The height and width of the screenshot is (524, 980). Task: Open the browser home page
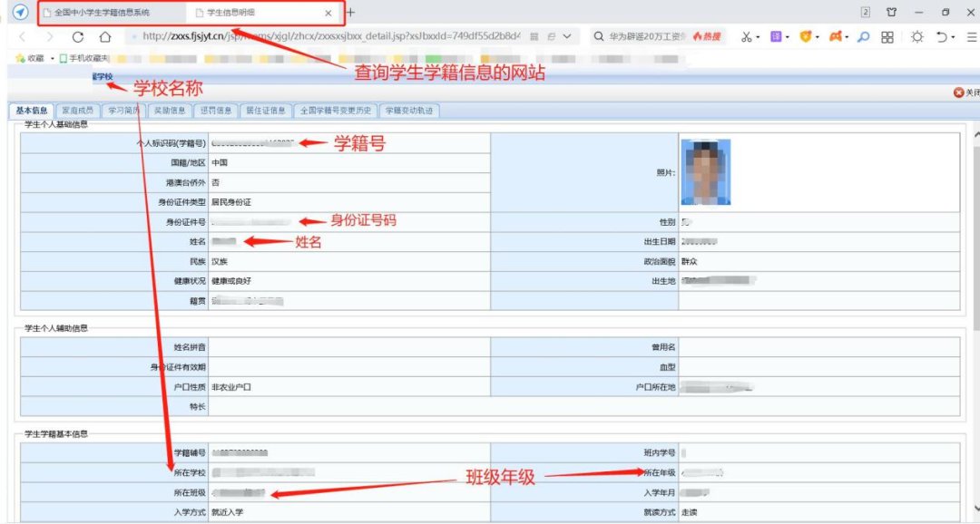coord(105,37)
